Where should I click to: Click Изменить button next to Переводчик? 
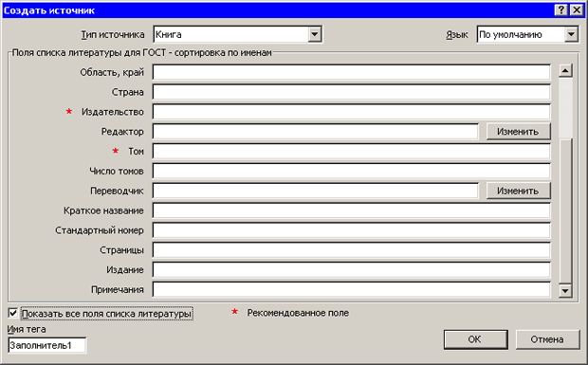tap(518, 191)
